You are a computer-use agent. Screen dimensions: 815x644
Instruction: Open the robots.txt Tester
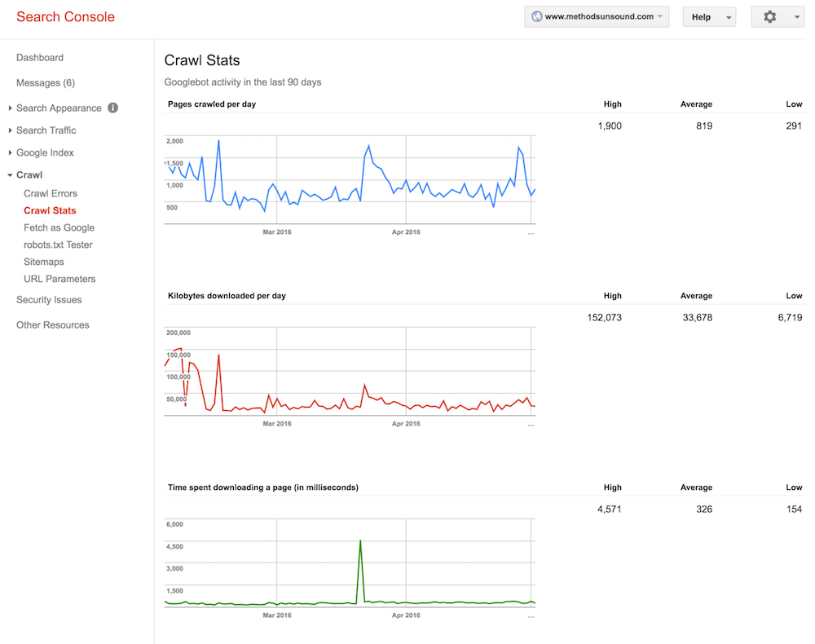tap(56, 245)
